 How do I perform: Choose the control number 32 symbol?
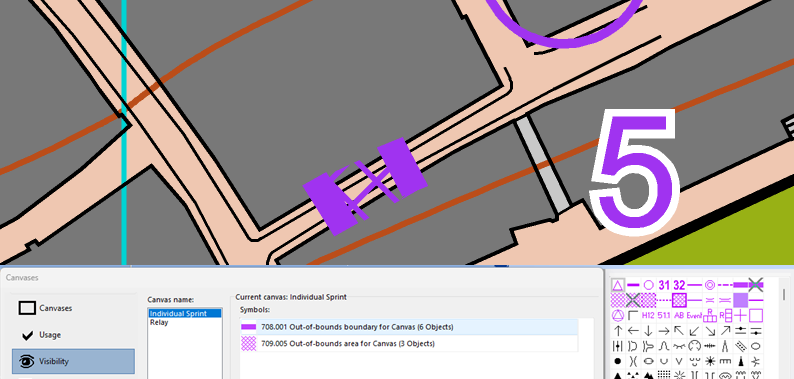pos(679,285)
